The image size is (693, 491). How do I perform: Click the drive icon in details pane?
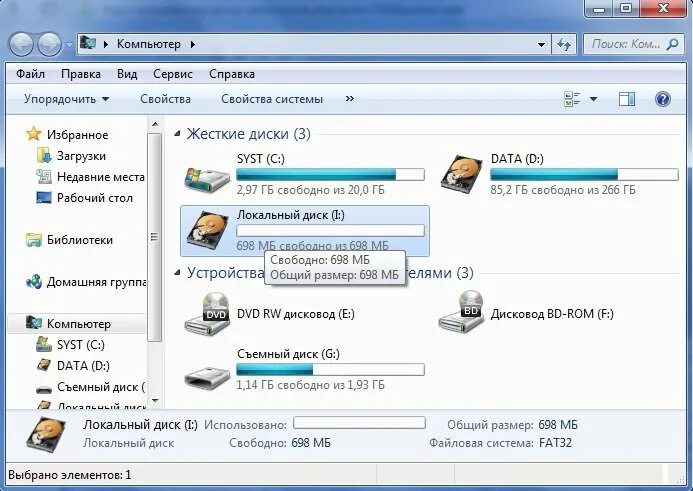(46, 434)
